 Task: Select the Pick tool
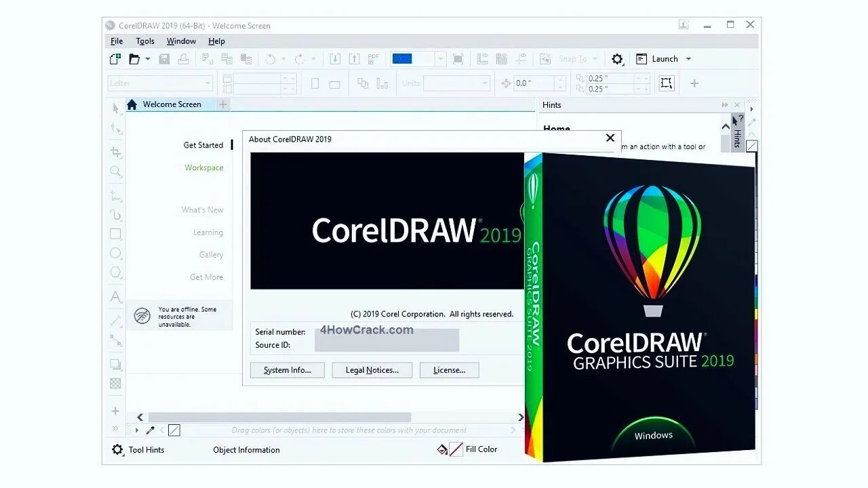click(115, 108)
